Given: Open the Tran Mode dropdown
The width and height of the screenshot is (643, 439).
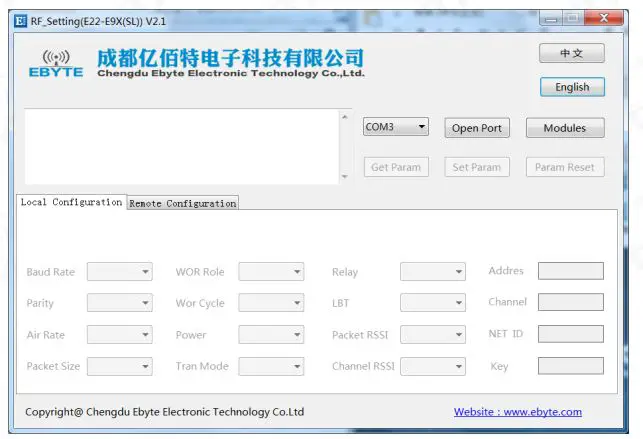Looking at the screenshot, I should (271, 366).
